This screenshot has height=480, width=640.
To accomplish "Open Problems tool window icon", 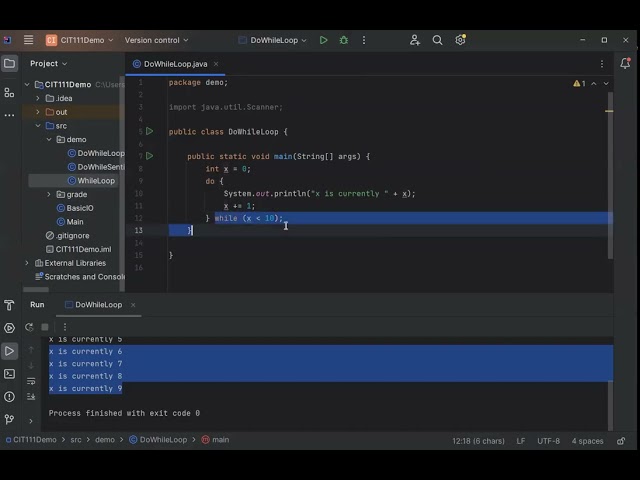I will tap(9, 397).
